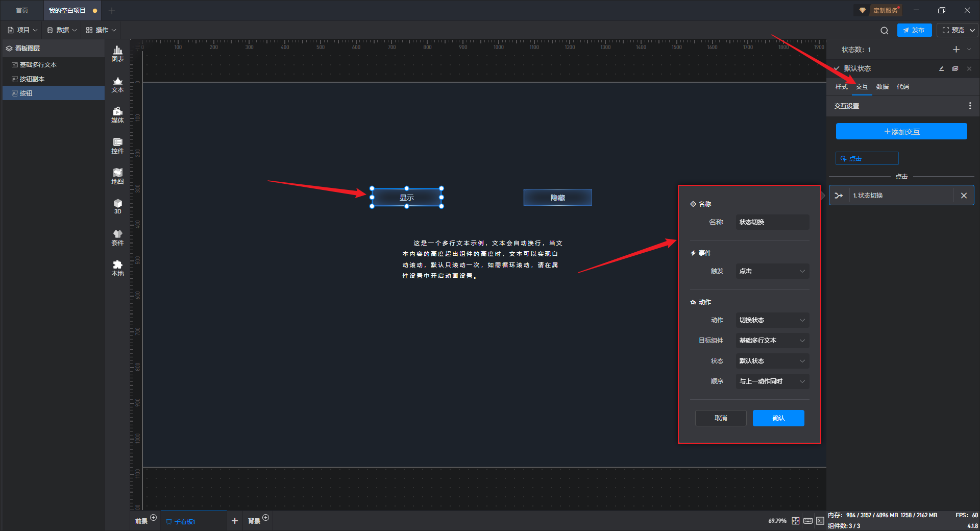Select the 1. 状态切换 interaction row
Viewport: 980px width, 531px height.
[x=901, y=196]
